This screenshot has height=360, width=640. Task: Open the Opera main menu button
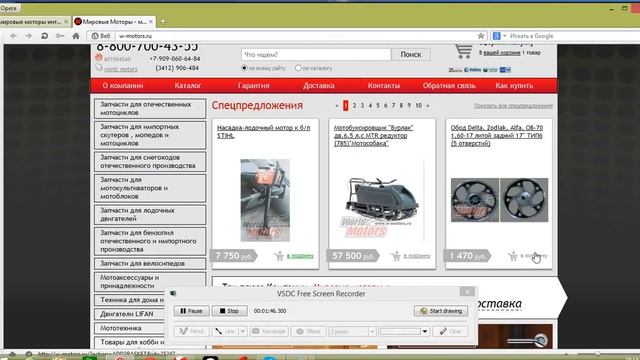(10, 8)
